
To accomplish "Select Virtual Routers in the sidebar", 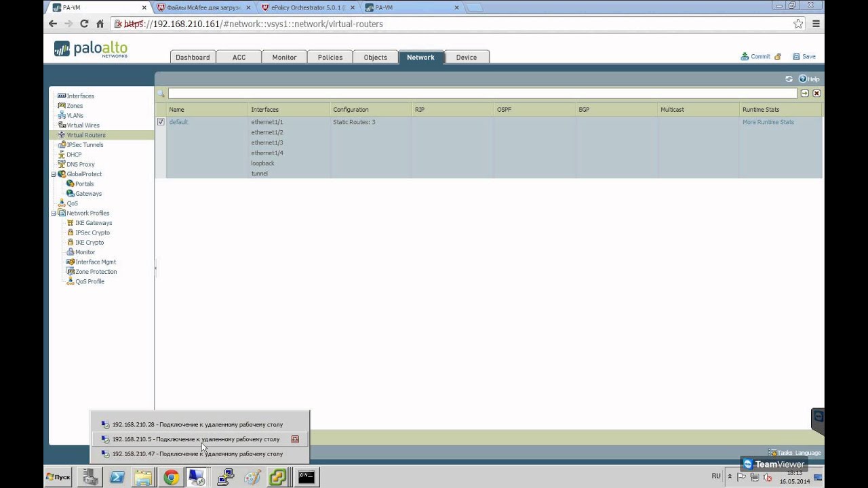I will 85,135.
